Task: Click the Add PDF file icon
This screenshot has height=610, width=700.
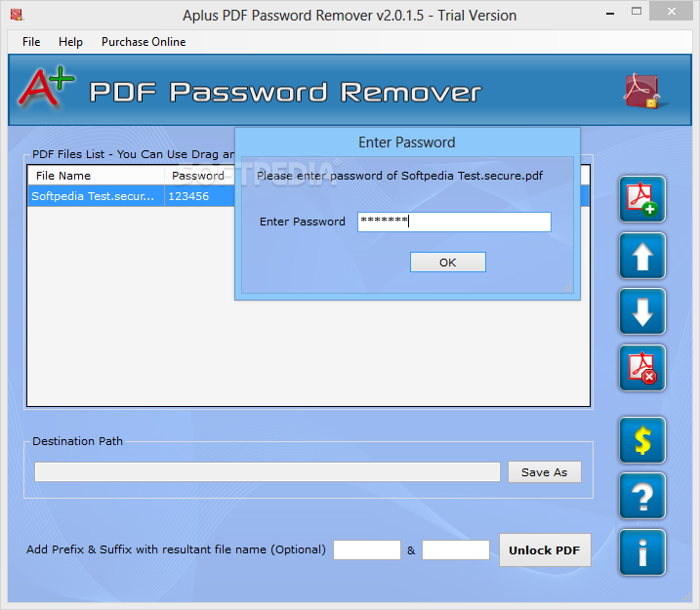Action: (x=642, y=199)
